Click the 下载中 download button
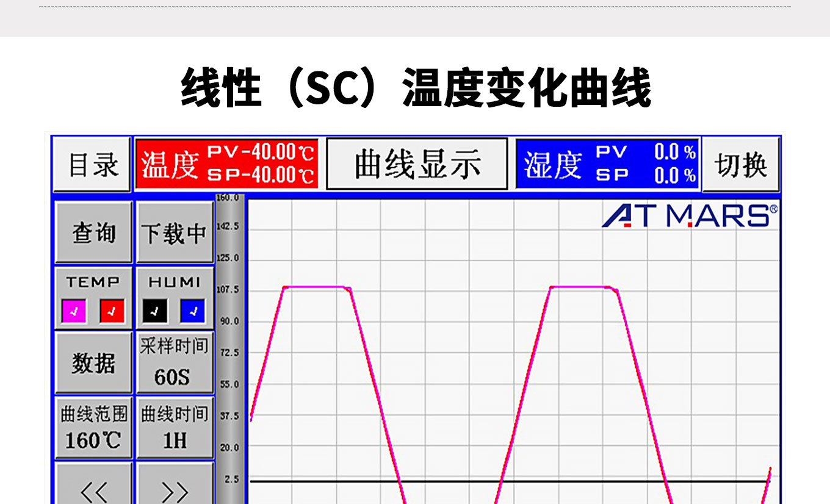Image resolution: width=830 pixels, height=504 pixels. click(175, 232)
